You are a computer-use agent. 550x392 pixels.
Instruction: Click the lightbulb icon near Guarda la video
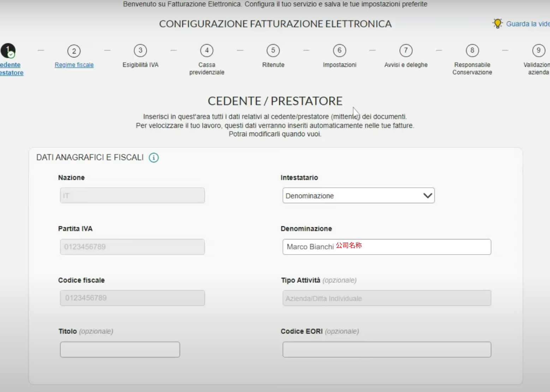click(497, 23)
